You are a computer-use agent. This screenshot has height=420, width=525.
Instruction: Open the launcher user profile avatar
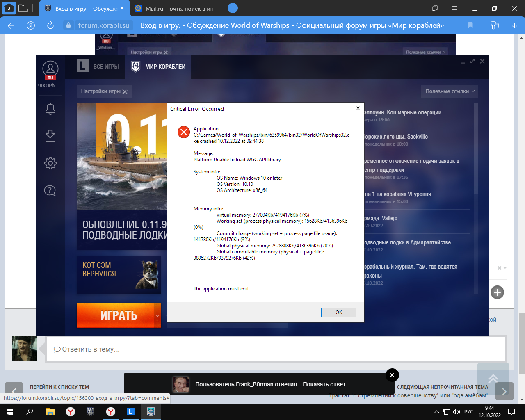coord(50,70)
